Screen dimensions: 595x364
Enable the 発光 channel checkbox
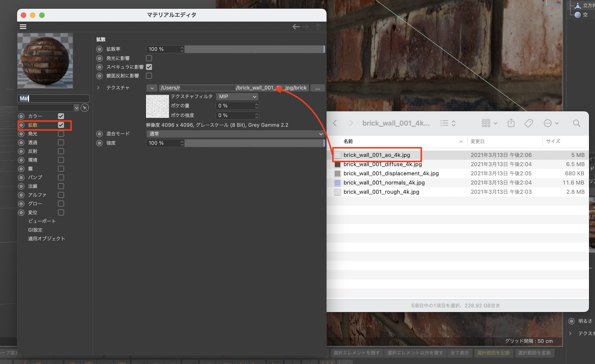[61, 134]
